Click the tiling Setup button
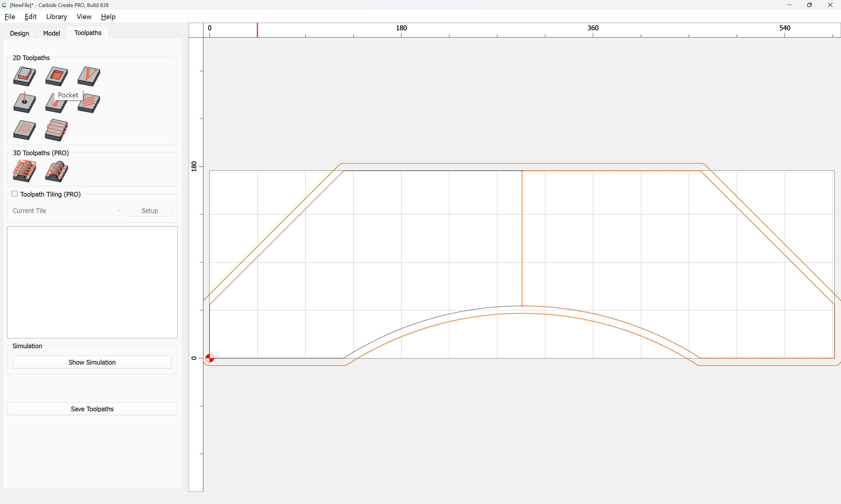841x504 pixels. click(x=150, y=211)
